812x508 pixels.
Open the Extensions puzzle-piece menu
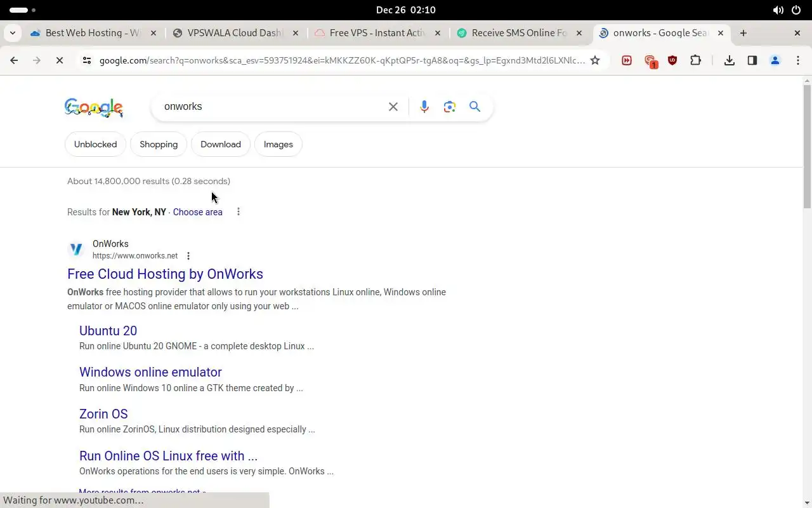coord(696,60)
